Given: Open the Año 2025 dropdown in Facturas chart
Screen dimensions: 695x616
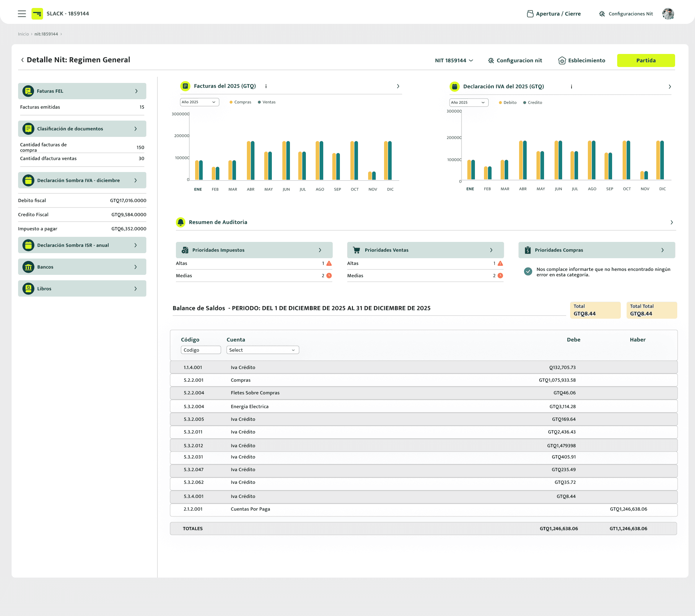Looking at the screenshot, I should (x=199, y=102).
